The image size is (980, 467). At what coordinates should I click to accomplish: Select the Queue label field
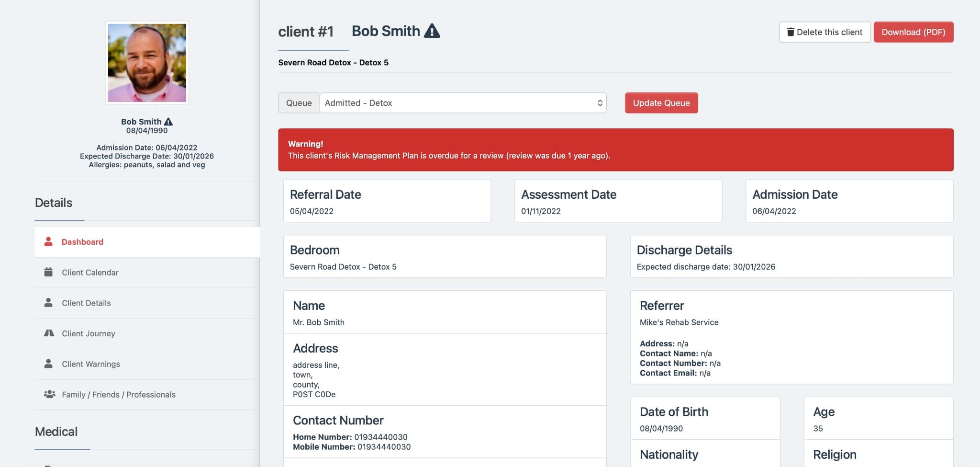coord(299,103)
